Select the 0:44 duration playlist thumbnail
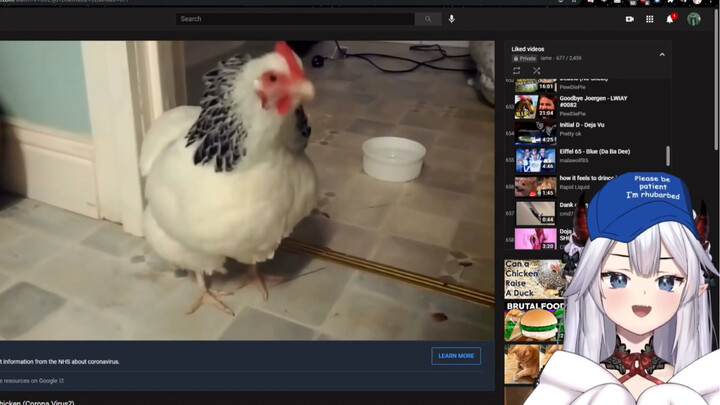 pyautogui.click(x=535, y=213)
